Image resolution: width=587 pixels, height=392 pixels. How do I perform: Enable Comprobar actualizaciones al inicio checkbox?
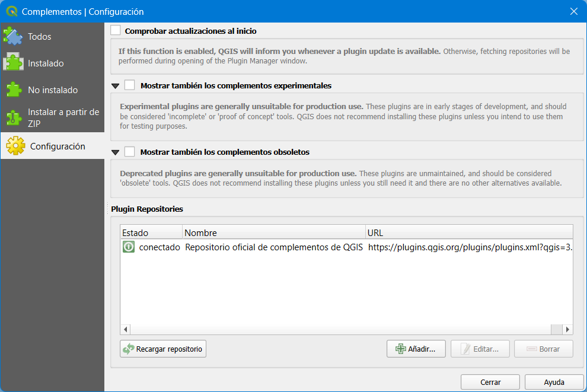pos(116,30)
